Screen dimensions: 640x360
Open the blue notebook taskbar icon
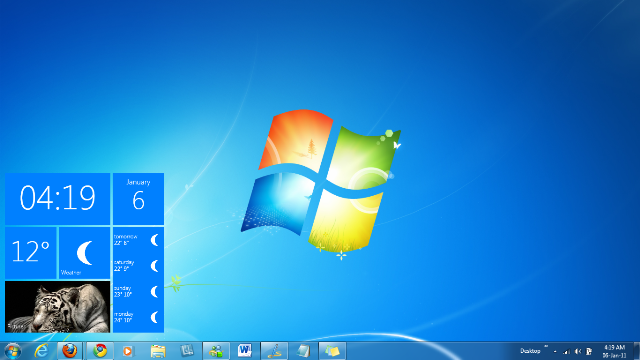187,351
